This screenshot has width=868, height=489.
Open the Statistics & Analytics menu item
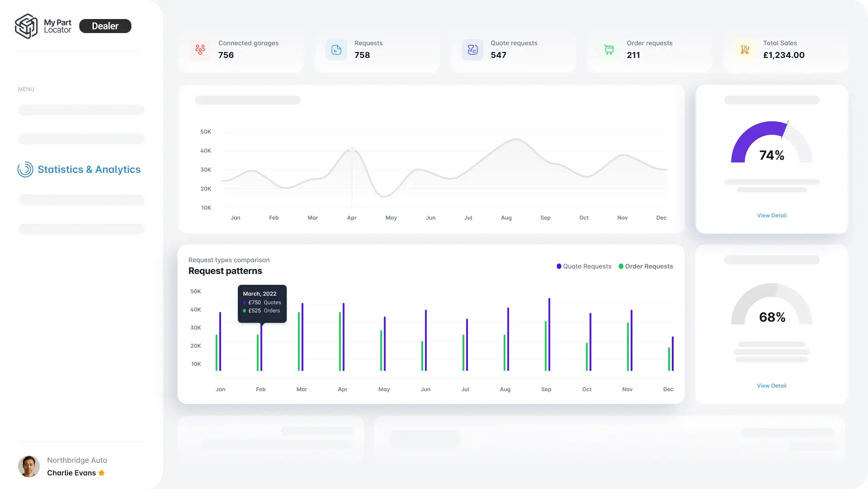click(89, 169)
